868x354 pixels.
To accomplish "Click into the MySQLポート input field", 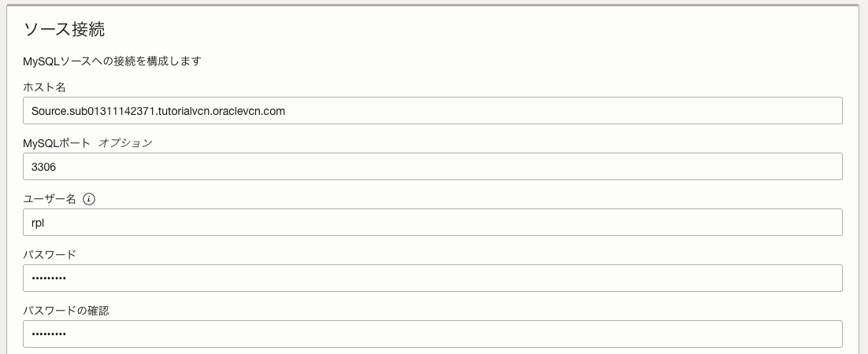I will coord(432,167).
